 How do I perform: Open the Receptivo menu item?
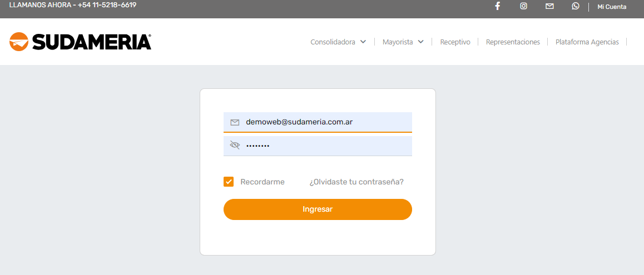[455, 42]
